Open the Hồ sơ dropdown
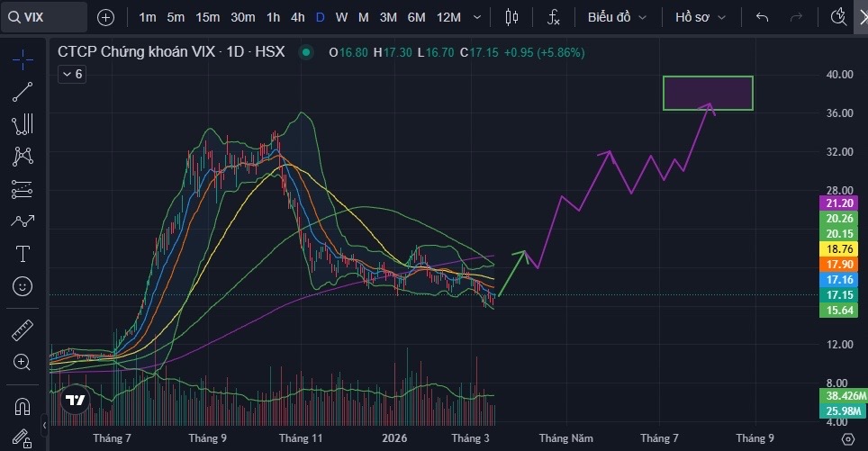This screenshot has width=868, height=451. [701, 18]
